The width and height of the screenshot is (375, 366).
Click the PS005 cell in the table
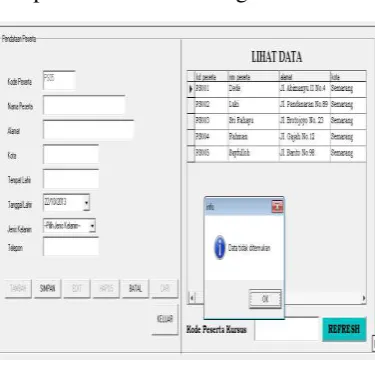[211, 154]
